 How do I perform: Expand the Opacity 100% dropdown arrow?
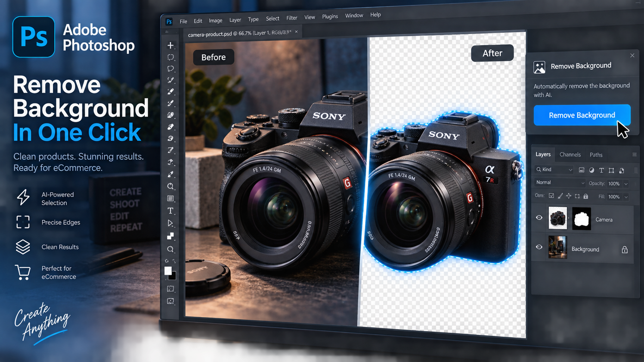[x=626, y=184]
